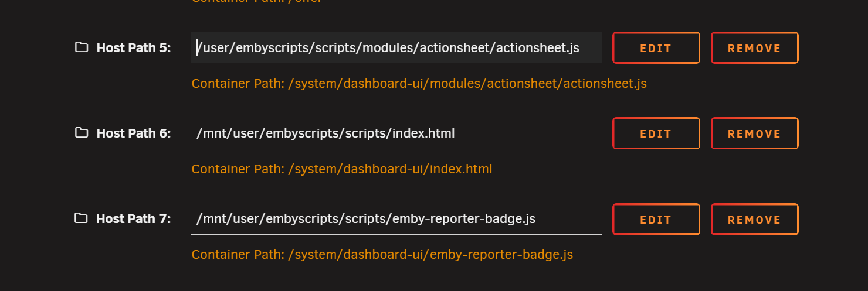The width and height of the screenshot is (868, 291).
Task: Remove Host Path 5 mapping
Action: (x=754, y=48)
